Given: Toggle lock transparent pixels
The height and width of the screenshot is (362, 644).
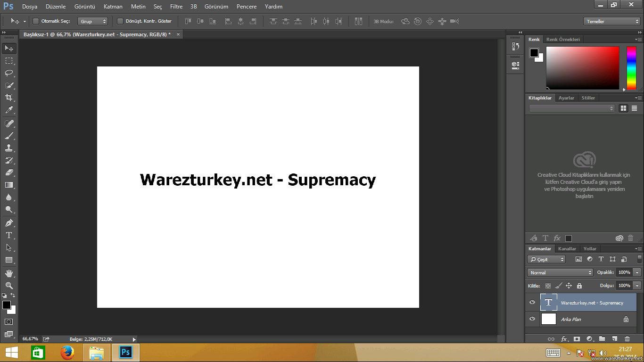Looking at the screenshot, I should pyautogui.click(x=548, y=286).
